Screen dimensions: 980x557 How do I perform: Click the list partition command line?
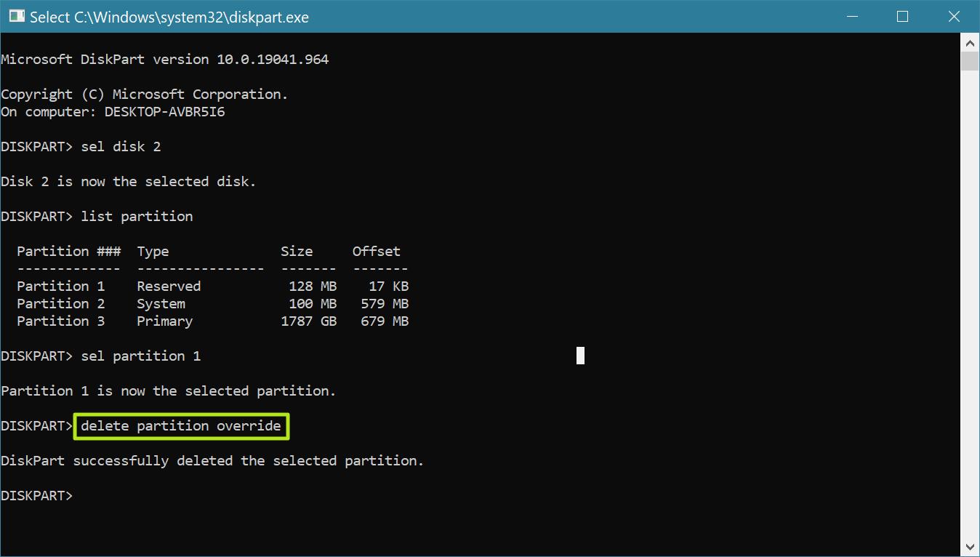coord(137,216)
